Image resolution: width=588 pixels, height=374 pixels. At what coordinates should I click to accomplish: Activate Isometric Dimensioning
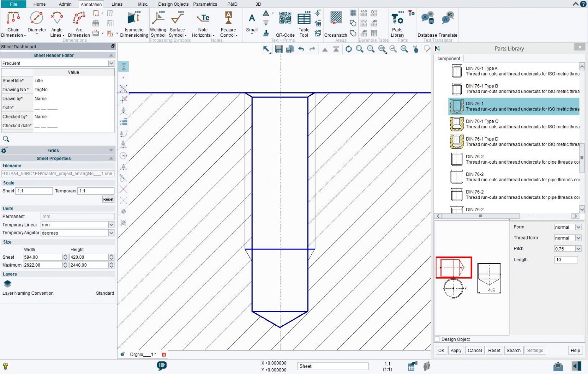point(134,23)
